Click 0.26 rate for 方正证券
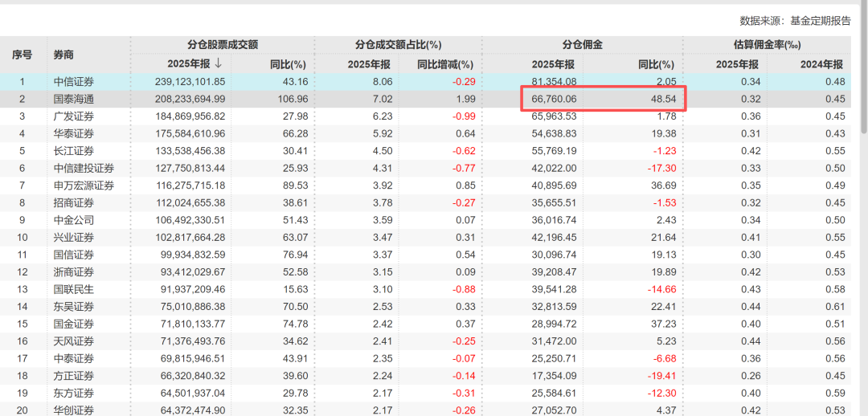Viewport: 868px width, 416px height. (x=751, y=376)
